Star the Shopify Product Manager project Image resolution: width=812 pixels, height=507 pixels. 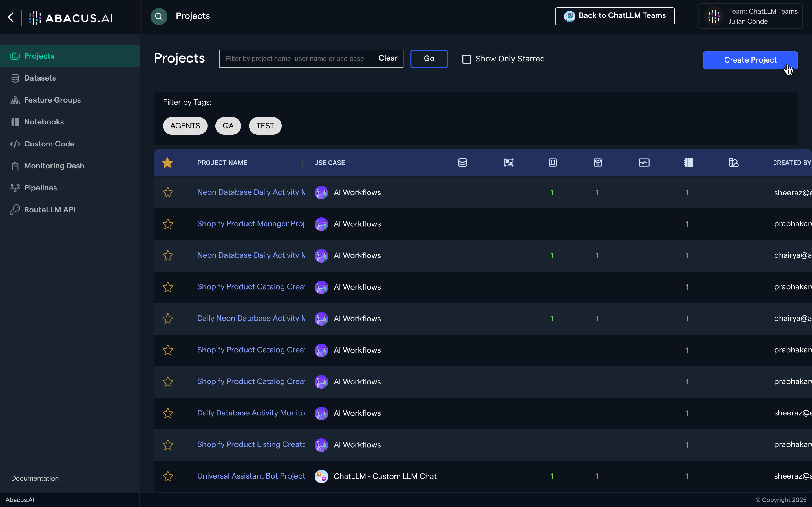point(168,224)
